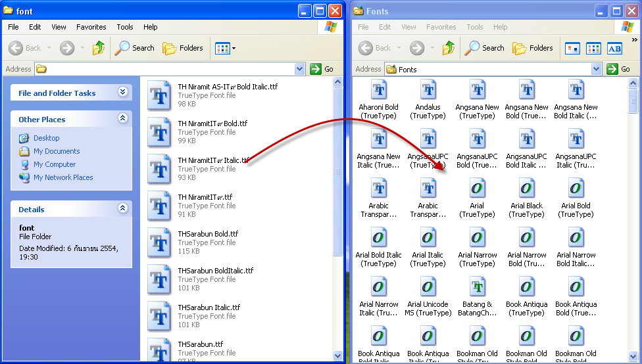Select Arial Black (TrueType) font

click(526, 198)
